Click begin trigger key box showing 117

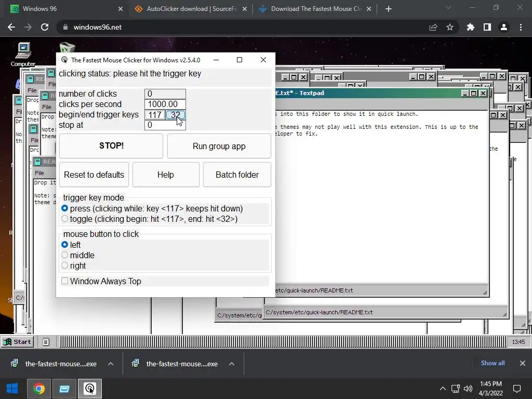155,115
